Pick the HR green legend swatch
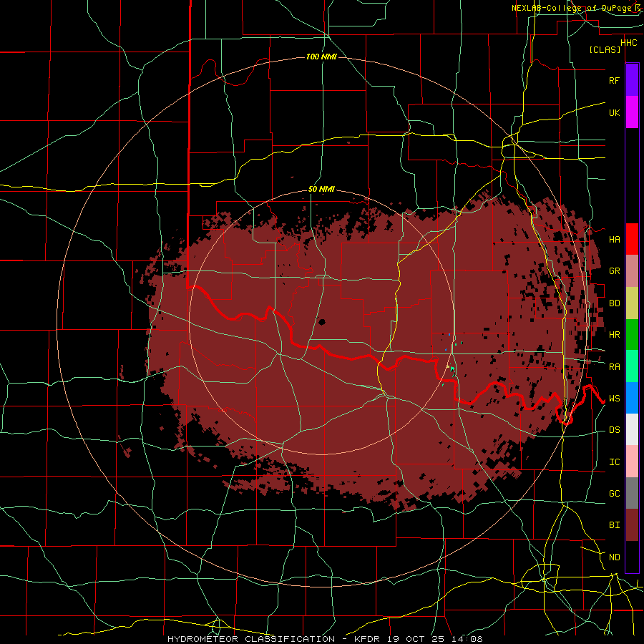This screenshot has height=644, width=644. 632,335
